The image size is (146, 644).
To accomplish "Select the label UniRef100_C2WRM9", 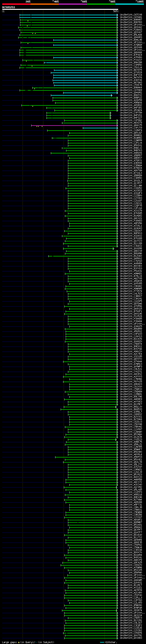I will tap(131, 140).
